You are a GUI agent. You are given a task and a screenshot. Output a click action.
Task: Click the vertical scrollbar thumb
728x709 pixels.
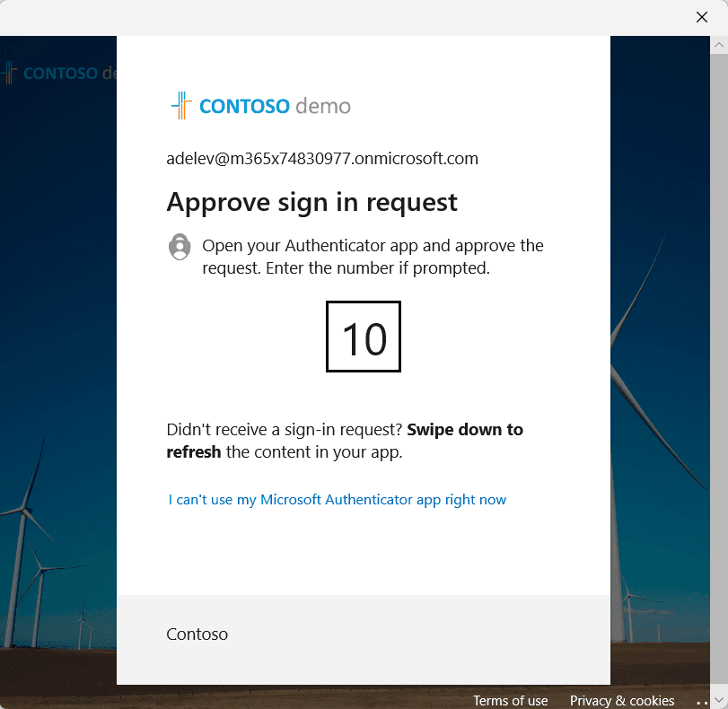[719, 359]
